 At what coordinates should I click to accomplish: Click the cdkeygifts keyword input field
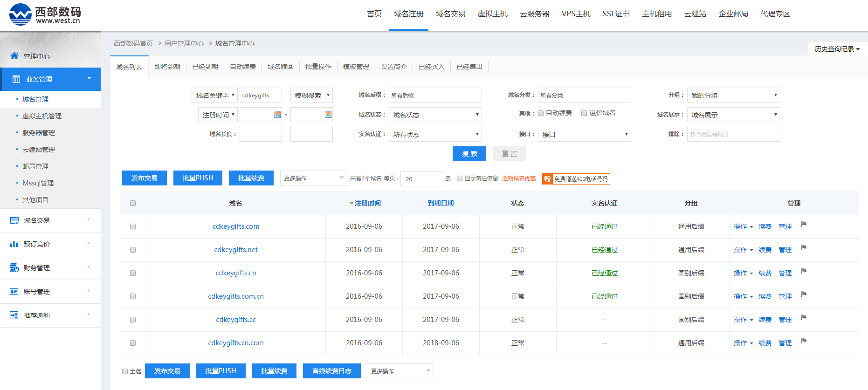(261, 95)
